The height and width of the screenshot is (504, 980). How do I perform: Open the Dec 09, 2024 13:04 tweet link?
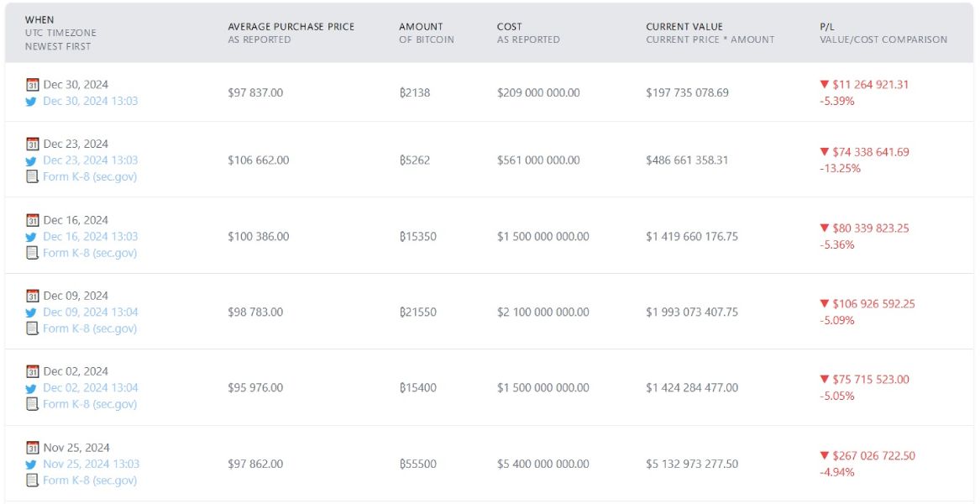[x=91, y=312]
